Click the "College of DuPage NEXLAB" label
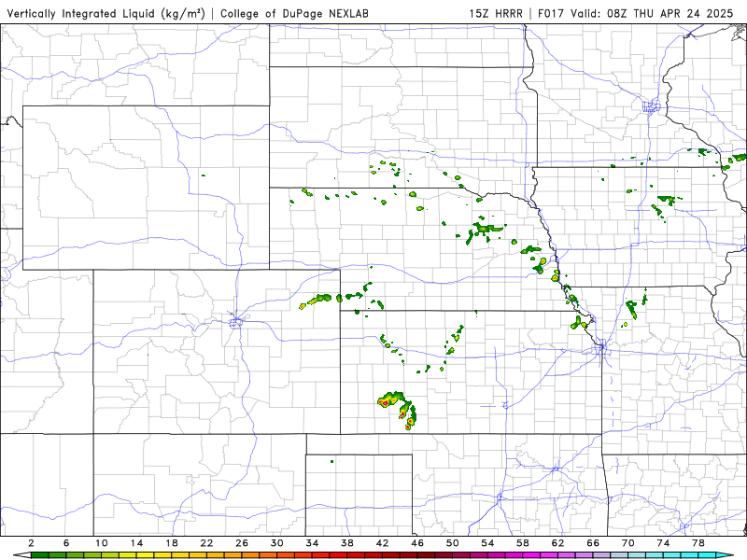The width and height of the screenshot is (747, 560). 294,13
